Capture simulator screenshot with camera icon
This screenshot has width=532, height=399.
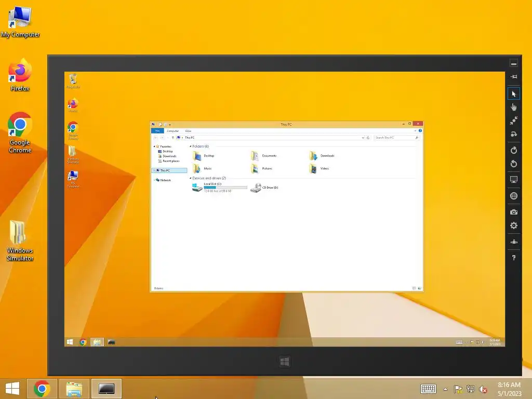(514, 212)
